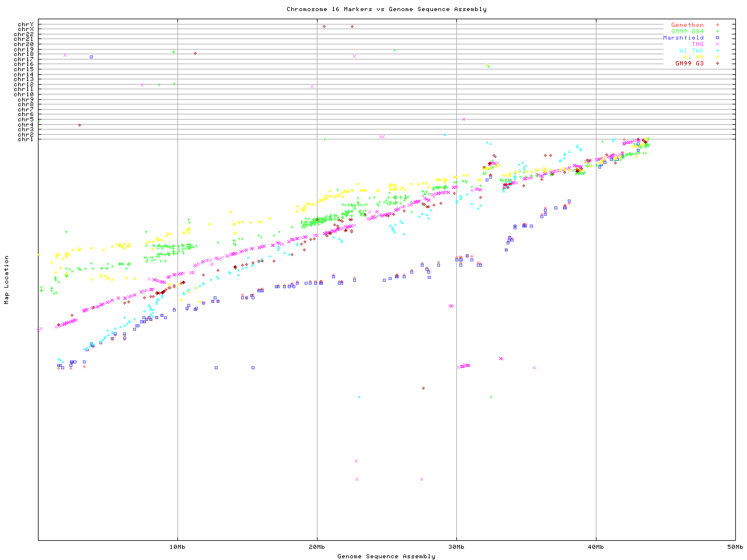Click the cyan triangle WI YAC legend marker
Viewport: 747px width, 560px height.
click(x=717, y=51)
